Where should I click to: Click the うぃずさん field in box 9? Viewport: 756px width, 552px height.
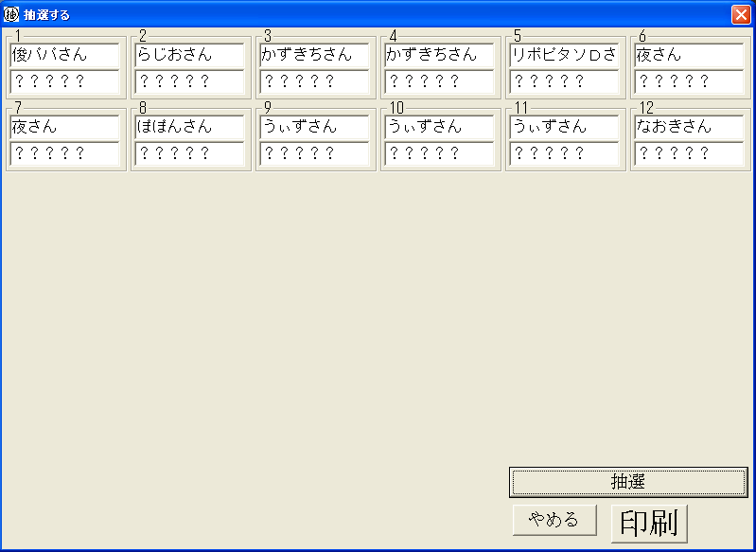point(314,128)
